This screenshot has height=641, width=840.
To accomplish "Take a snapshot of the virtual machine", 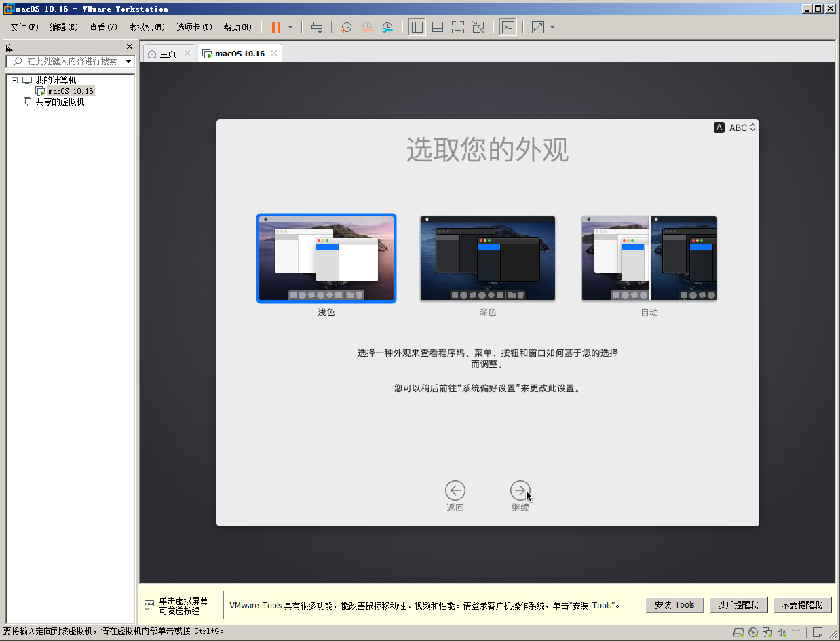I will pos(346,27).
